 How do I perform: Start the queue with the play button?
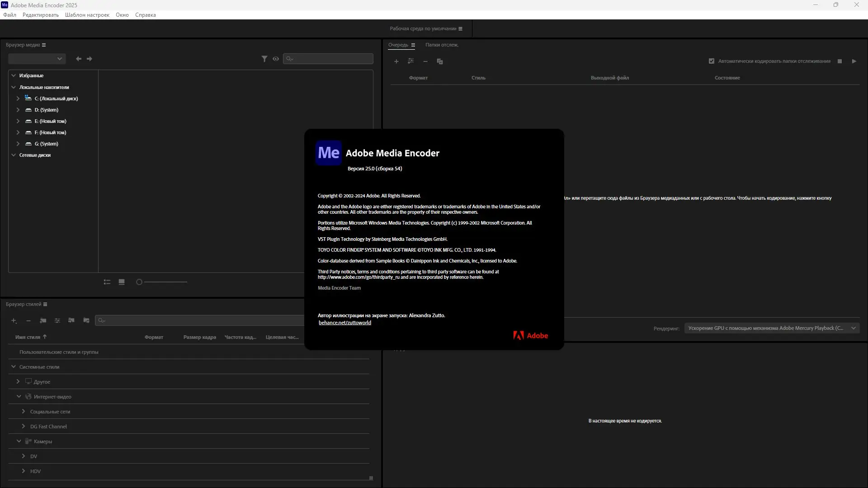pyautogui.click(x=854, y=61)
